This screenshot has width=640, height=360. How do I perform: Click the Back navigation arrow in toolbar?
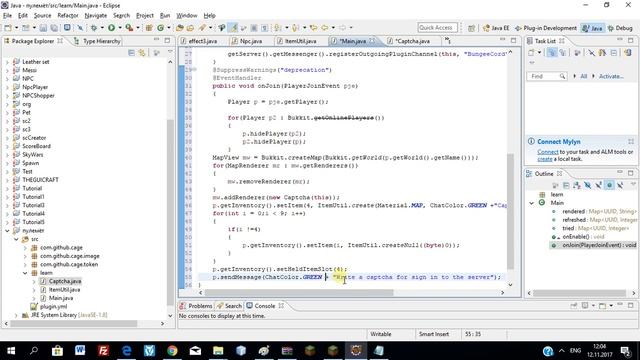pyautogui.click(x=325, y=28)
